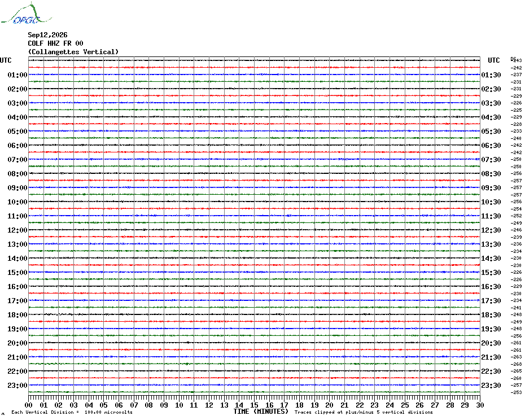525x420 pixels.
Task: Click the UTC label at top left
Action: pyautogui.click(x=6, y=60)
